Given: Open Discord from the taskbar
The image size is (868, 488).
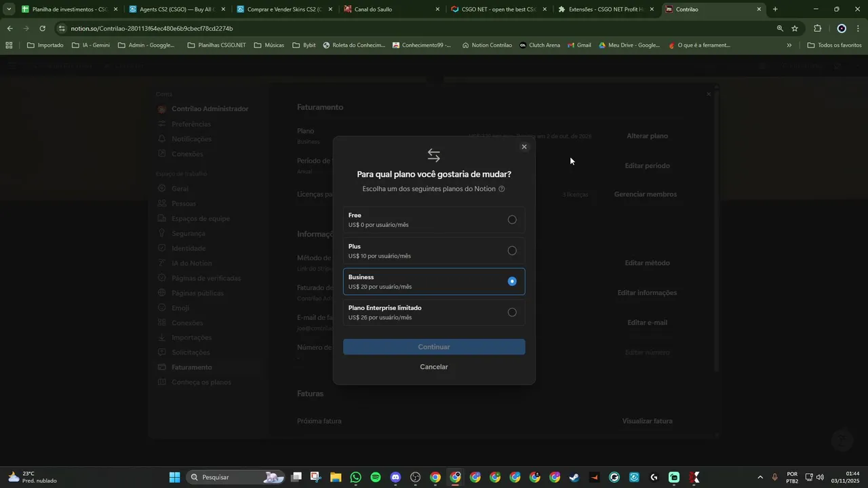Looking at the screenshot, I should click(x=395, y=477).
